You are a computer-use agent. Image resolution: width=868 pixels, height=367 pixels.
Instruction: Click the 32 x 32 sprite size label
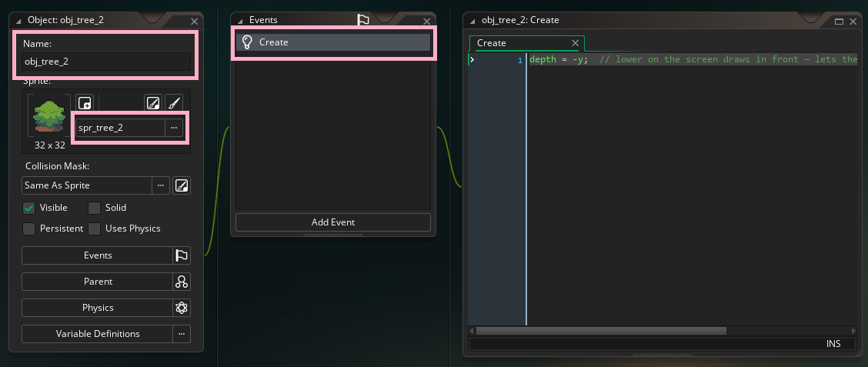pyautogui.click(x=49, y=145)
